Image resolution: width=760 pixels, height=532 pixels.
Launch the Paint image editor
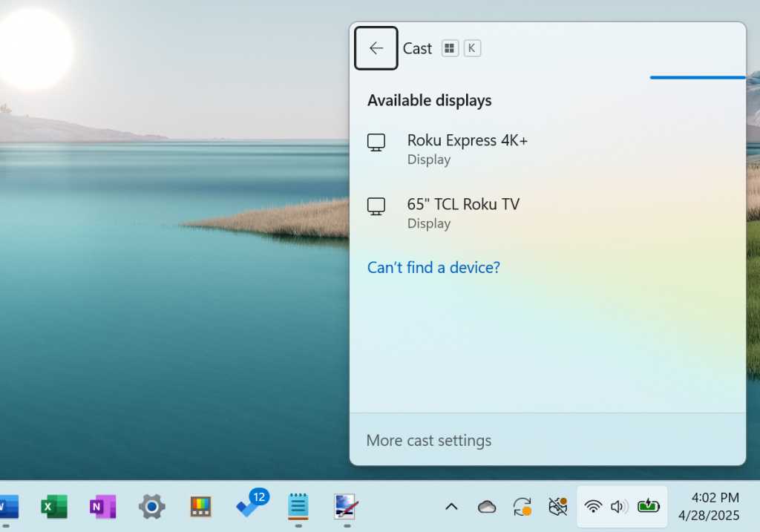pyautogui.click(x=346, y=508)
